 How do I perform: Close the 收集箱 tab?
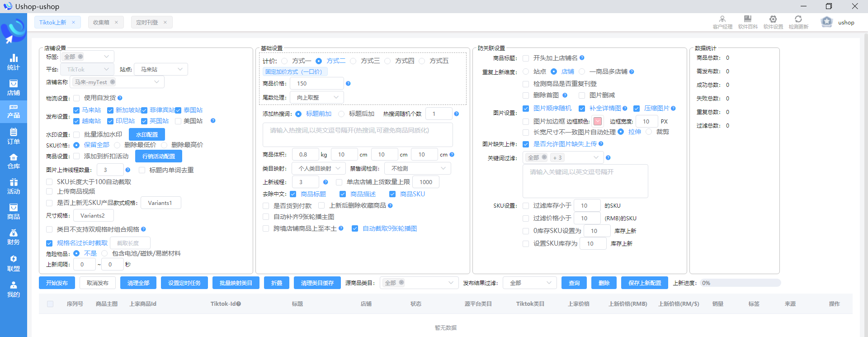coord(116,22)
